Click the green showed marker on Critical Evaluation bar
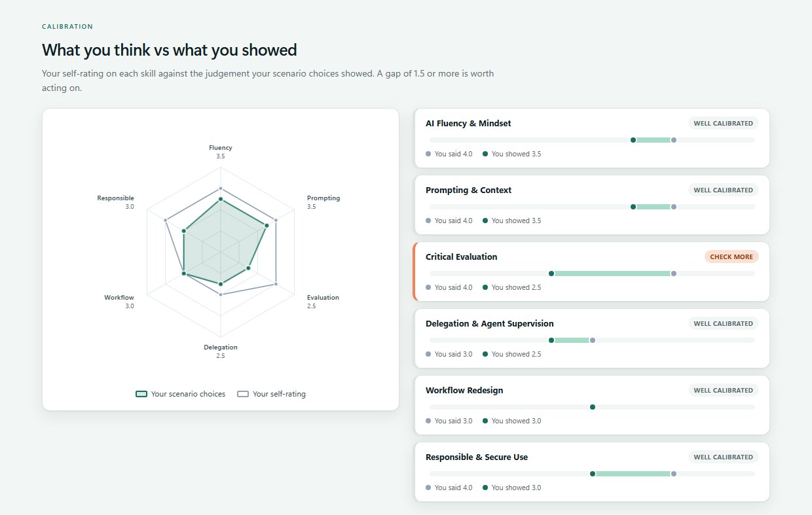Screen dimensions: 812x515 tap(551, 274)
